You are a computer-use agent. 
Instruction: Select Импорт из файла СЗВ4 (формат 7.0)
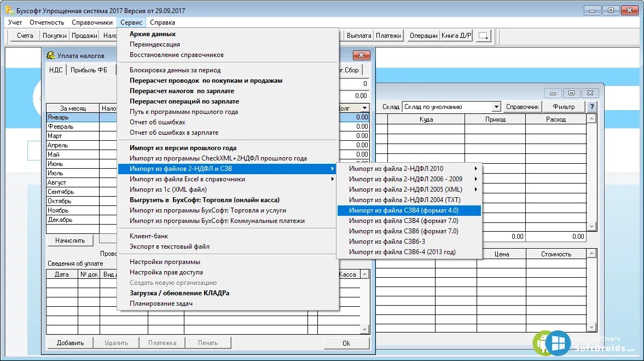409,221
